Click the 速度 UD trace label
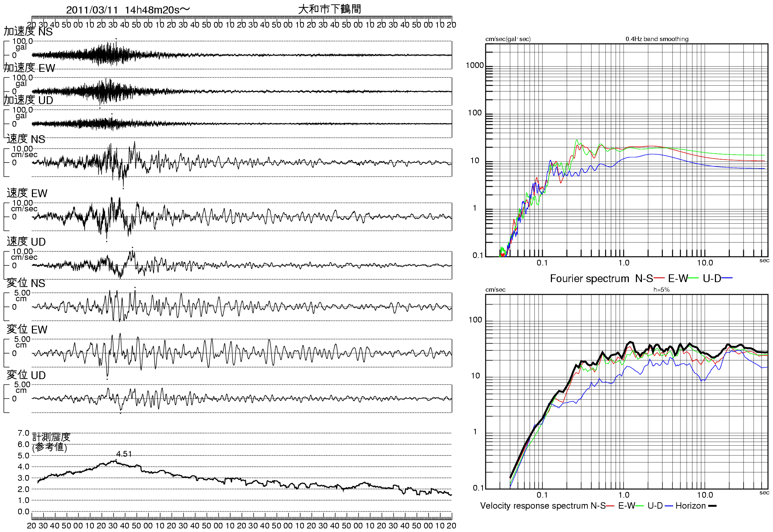The height and width of the screenshot is (532, 773). [x=26, y=242]
